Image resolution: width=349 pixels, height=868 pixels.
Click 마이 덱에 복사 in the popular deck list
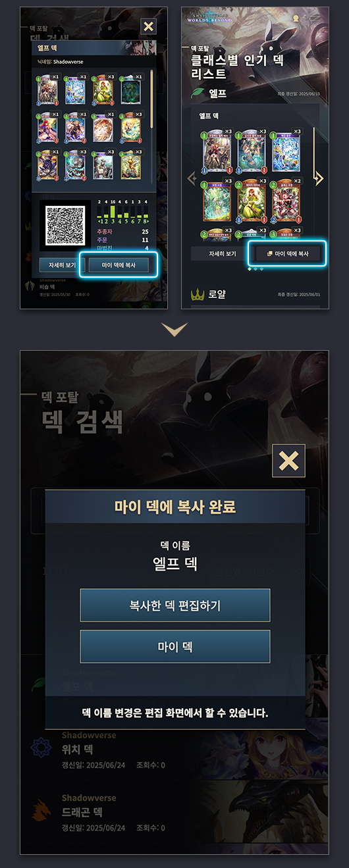pyautogui.click(x=287, y=253)
